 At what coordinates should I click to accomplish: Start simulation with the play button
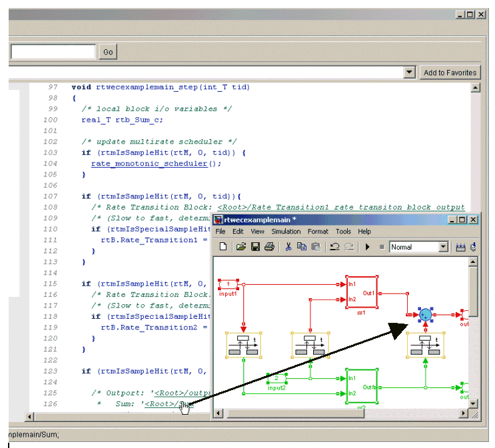tap(367, 247)
